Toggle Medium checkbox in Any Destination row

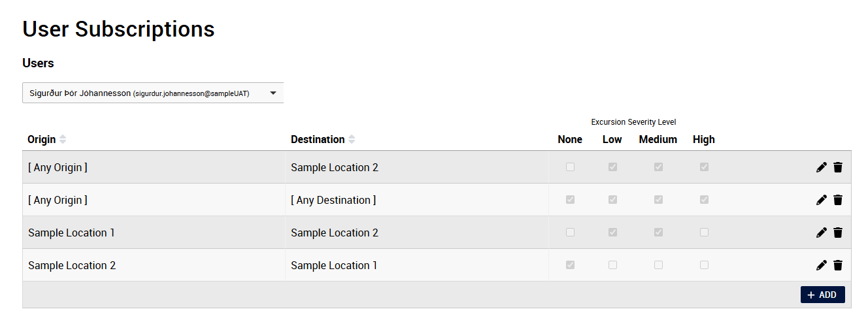(x=658, y=200)
